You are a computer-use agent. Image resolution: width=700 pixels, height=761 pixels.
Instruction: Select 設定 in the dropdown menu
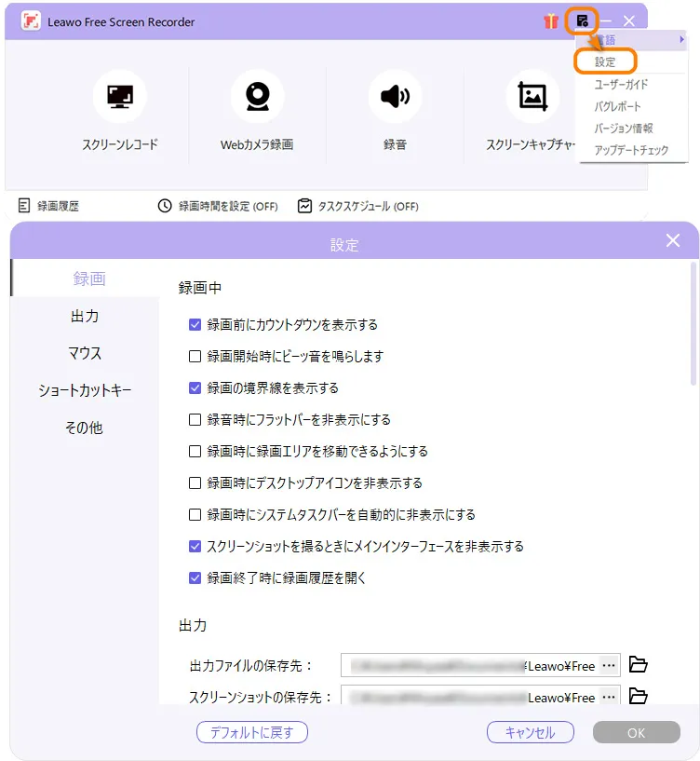[605, 61]
